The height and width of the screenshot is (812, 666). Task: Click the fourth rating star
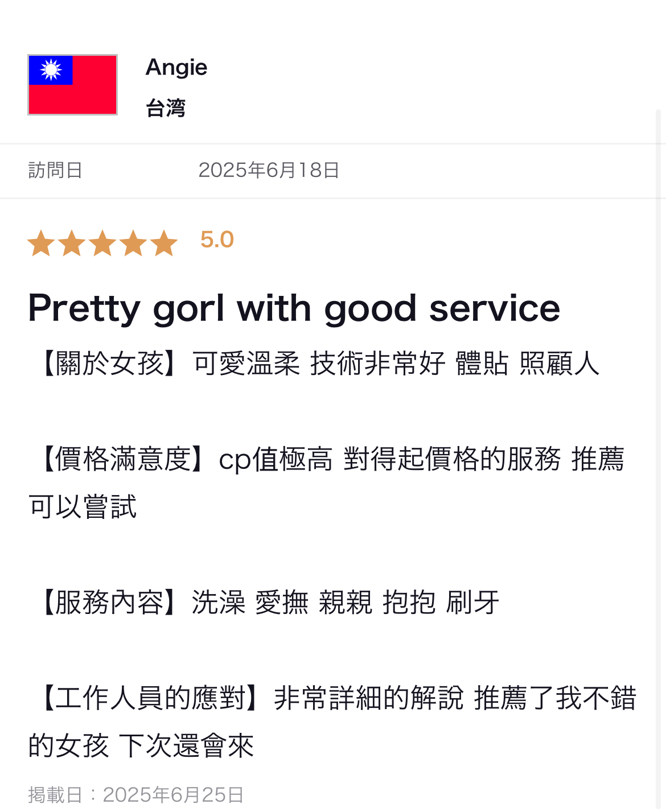[133, 243]
